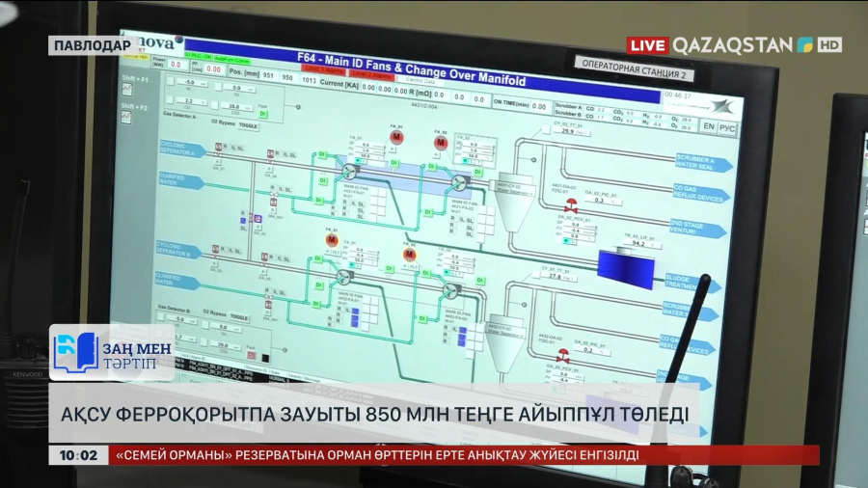The height and width of the screenshot is (488, 868).
Task: Go to Cyclonic Separator A page arrow
Action: [182, 149]
